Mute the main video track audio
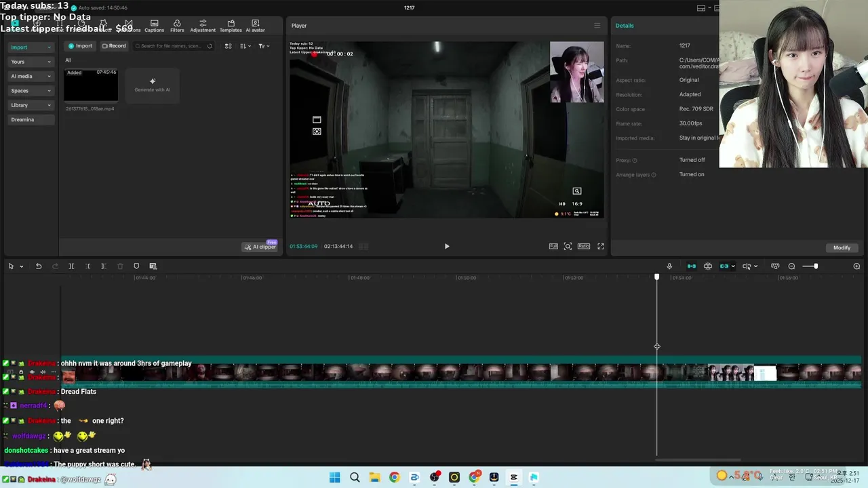 (43, 372)
